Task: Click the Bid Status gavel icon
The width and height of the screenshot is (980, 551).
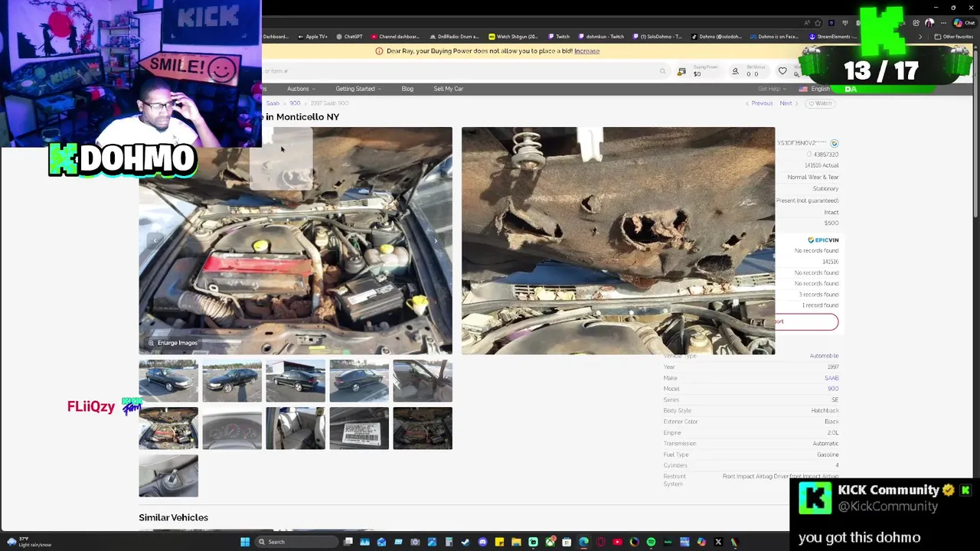Action: (735, 71)
